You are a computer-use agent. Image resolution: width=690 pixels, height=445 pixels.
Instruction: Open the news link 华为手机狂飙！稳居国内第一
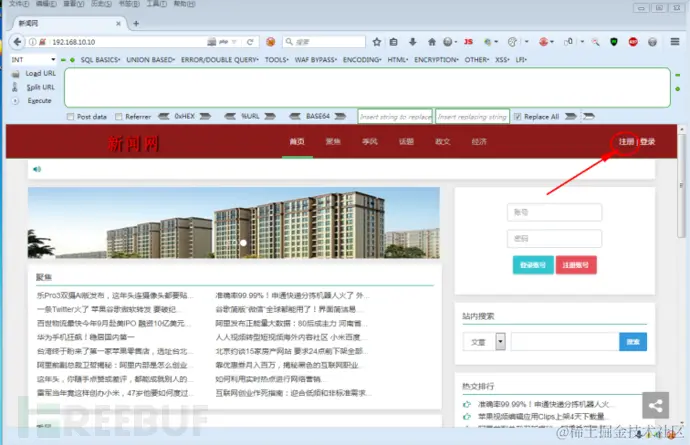tap(86, 337)
